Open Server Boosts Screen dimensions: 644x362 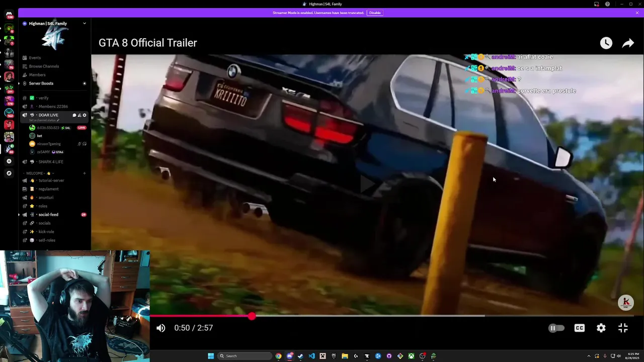55,83
